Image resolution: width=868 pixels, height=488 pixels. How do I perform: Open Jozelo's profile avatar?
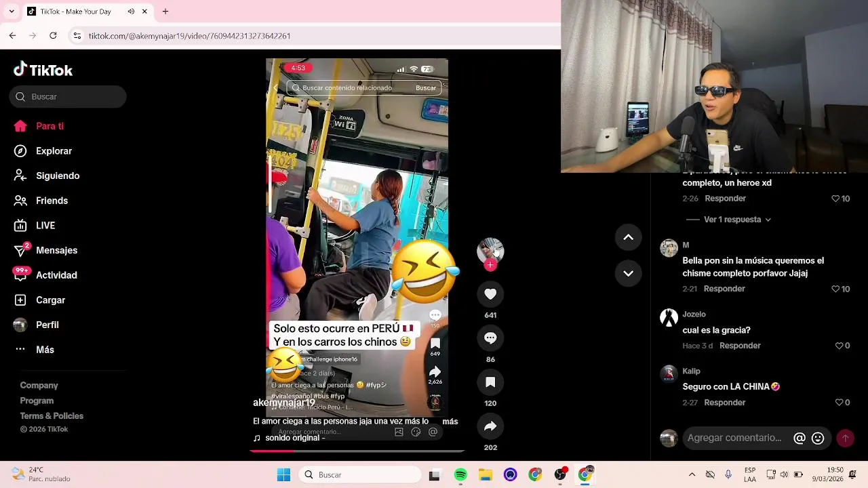click(x=669, y=318)
